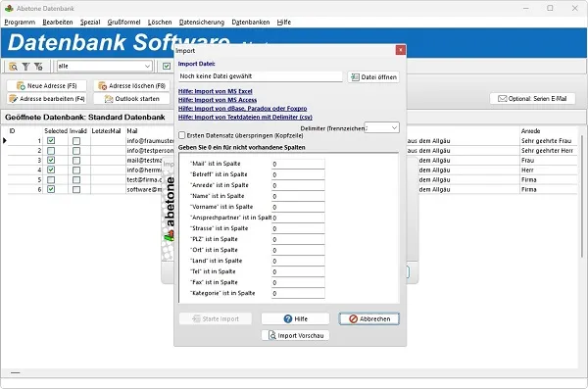Image resolution: width=588 pixels, height=389 pixels.
Task: Open the 'alle' filter dropdown
Action: [x=104, y=66]
